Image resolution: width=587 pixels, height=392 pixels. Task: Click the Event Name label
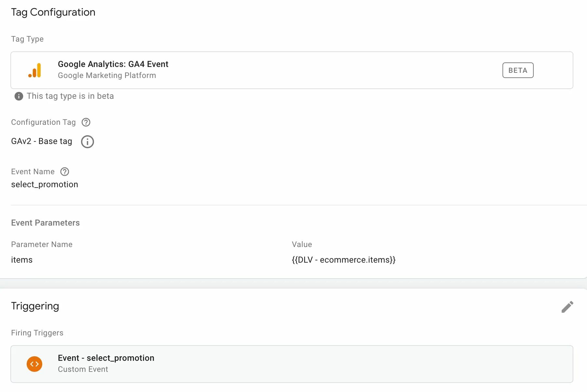33,172
